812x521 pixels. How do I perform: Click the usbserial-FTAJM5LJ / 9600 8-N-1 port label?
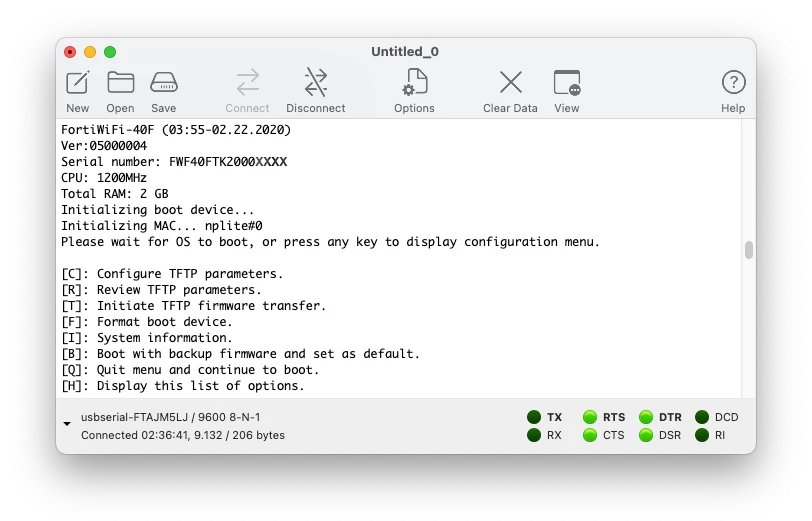pos(170,417)
